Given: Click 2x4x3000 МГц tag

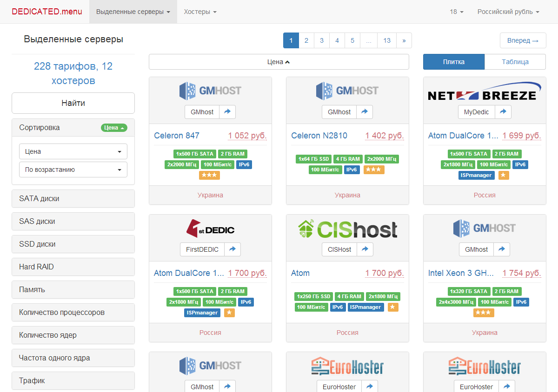Looking at the screenshot, I should (457, 302).
